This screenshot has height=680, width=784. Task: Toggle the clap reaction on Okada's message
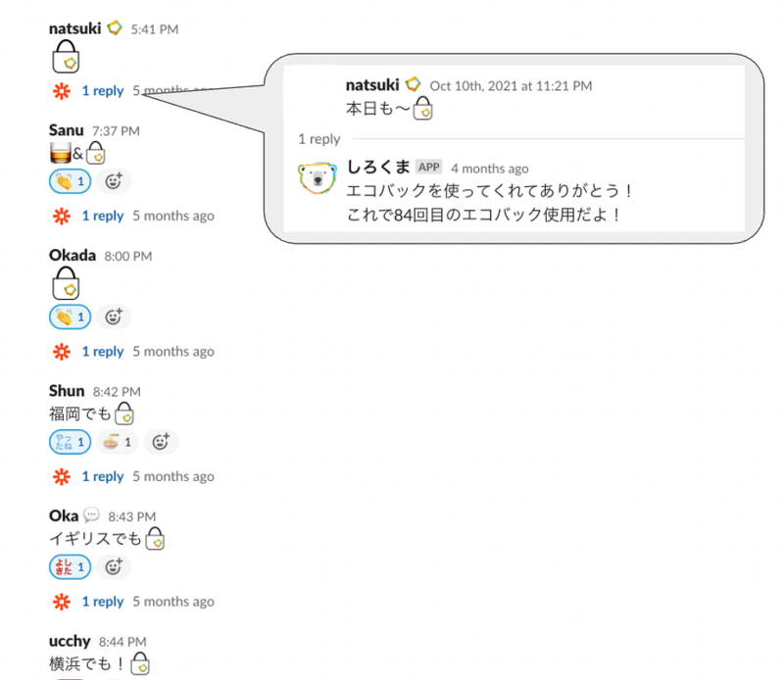coord(70,317)
